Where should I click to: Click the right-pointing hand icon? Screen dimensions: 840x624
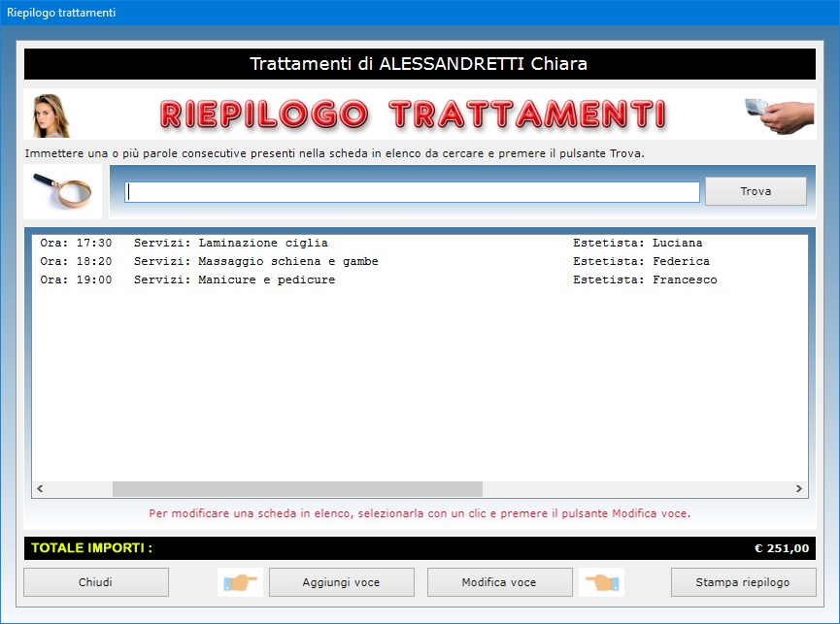pyautogui.click(x=240, y=582)
